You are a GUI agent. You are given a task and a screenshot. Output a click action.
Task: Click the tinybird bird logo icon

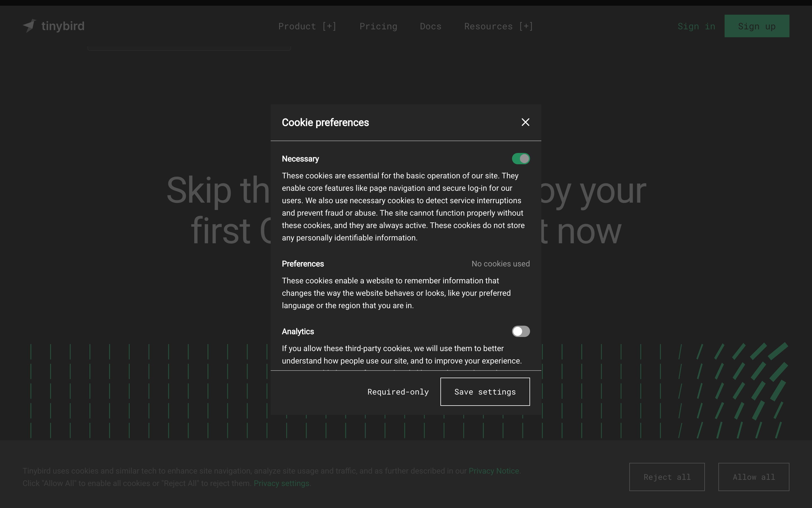[30, 26]
